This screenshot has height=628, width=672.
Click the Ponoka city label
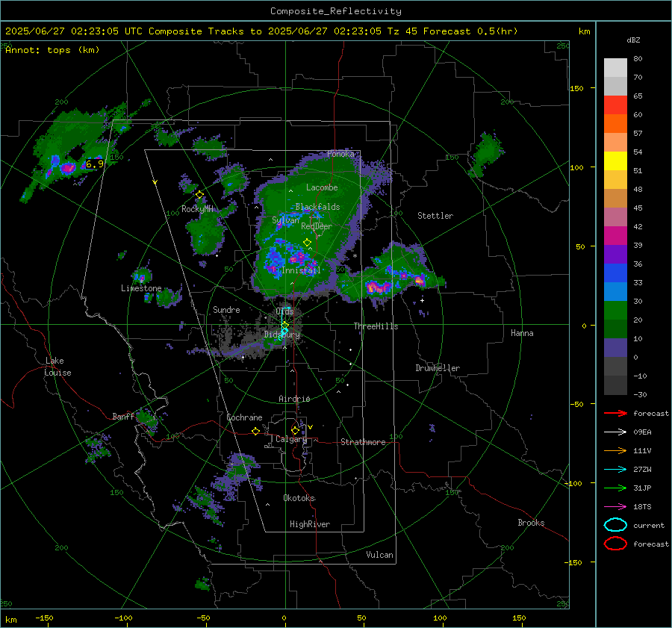pyautogui.click(x=340, y=154)
